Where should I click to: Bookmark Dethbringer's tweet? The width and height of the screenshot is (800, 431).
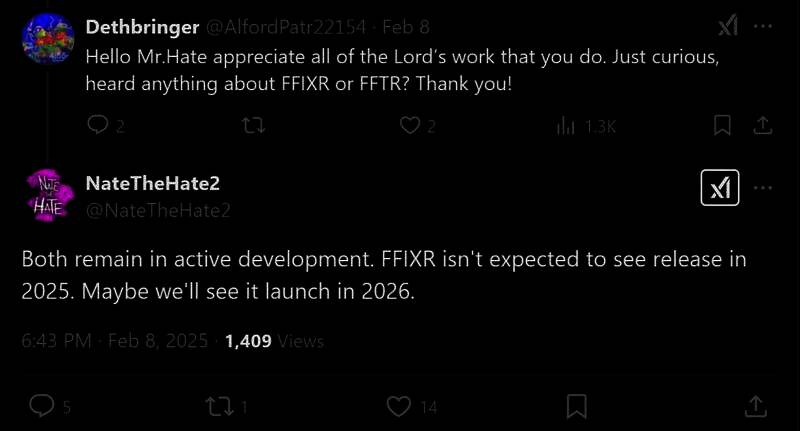721,125
